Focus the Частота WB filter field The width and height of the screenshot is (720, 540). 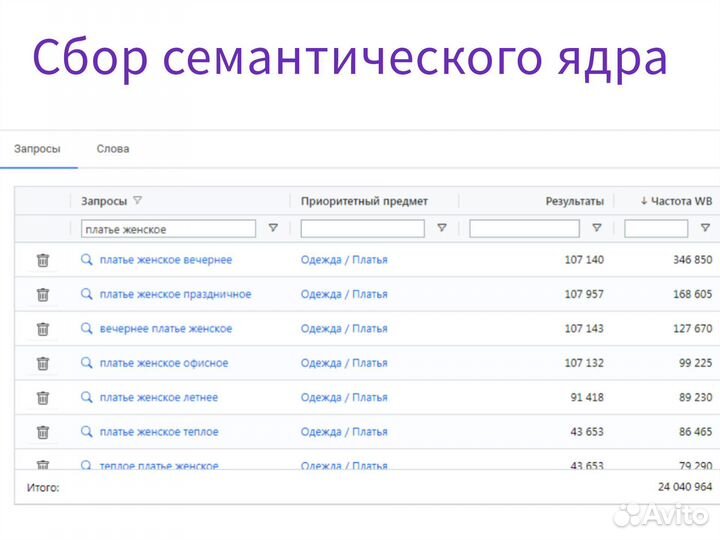tap(656, 229)
